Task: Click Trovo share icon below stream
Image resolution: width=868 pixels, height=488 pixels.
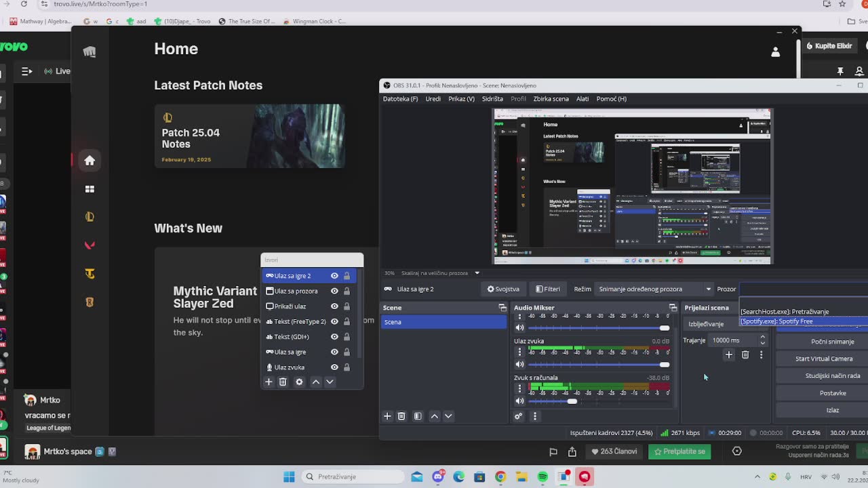Action: pyautogui.click(x=572, y=452)
